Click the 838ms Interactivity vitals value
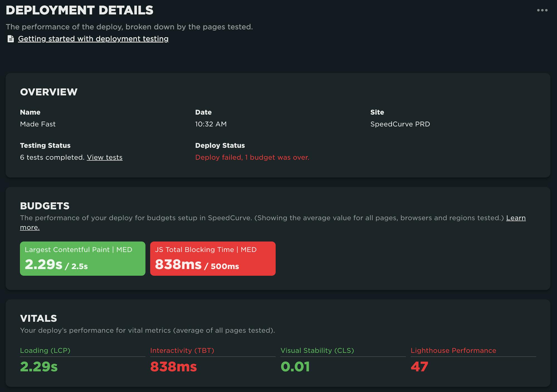Image resolution: width=557 pixels, height=392 pixels. (x=173, y=367)
